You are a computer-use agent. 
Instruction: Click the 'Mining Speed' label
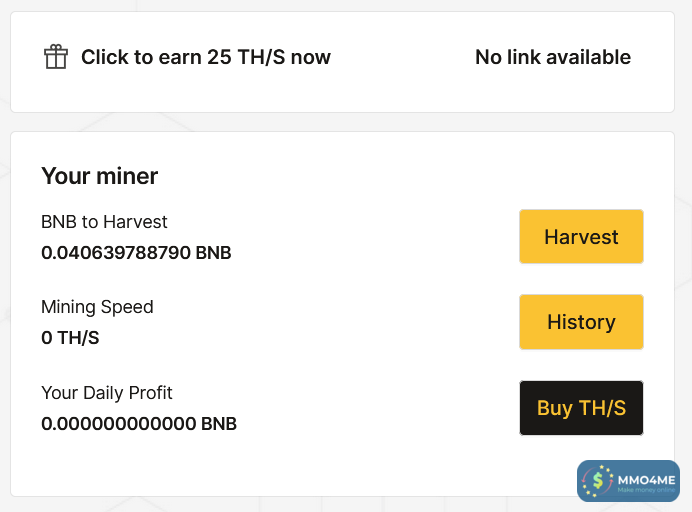(x=97, y=307)
